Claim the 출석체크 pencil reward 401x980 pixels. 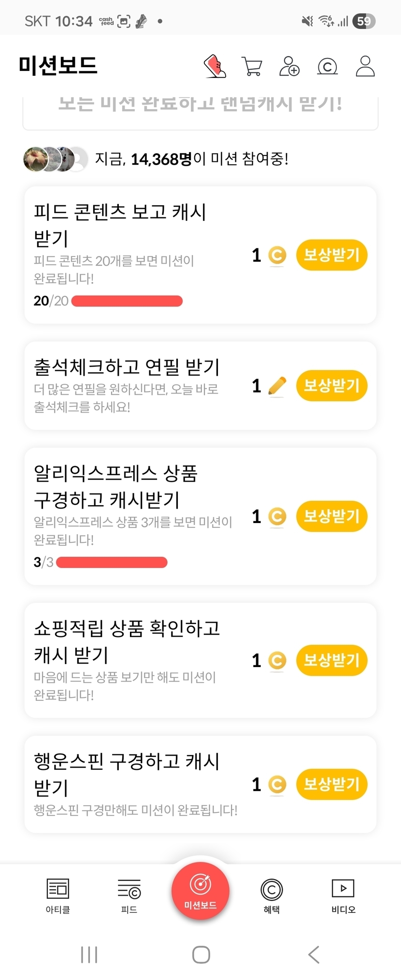tap(331, 386)
